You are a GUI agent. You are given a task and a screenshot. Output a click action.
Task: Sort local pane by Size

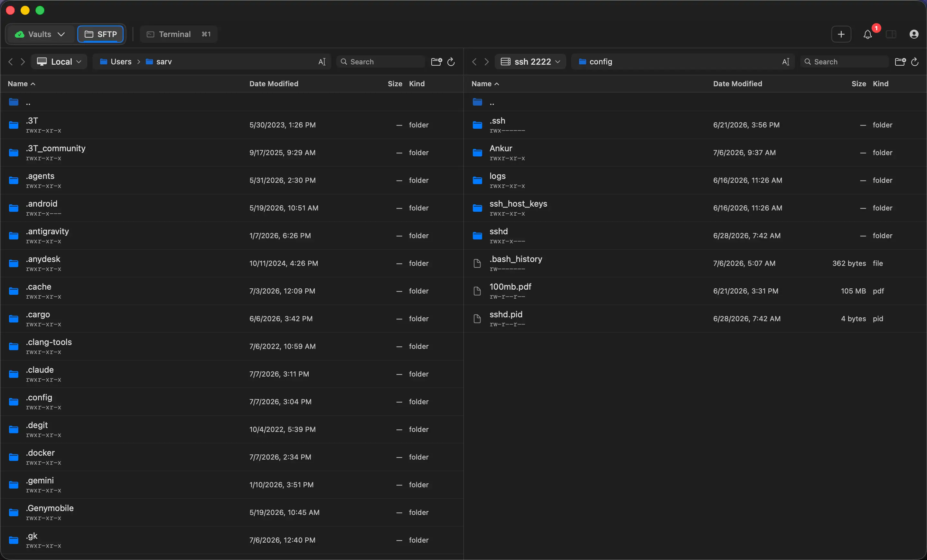[395, 84]
